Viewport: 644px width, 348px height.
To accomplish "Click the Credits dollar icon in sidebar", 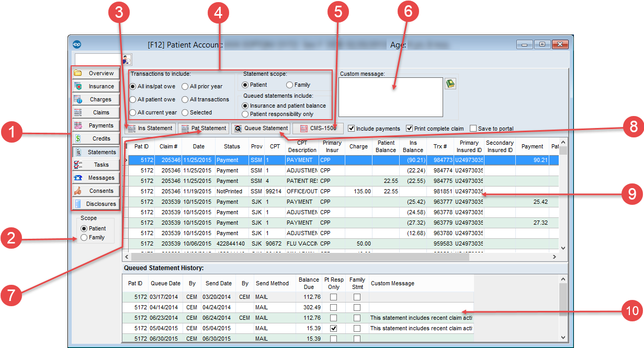I will click(78, 138).
